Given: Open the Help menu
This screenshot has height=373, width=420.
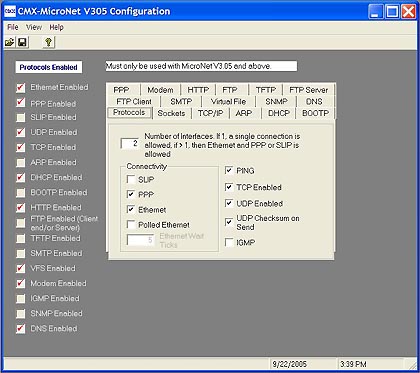Looking at the screenshot, I should 56,27.
